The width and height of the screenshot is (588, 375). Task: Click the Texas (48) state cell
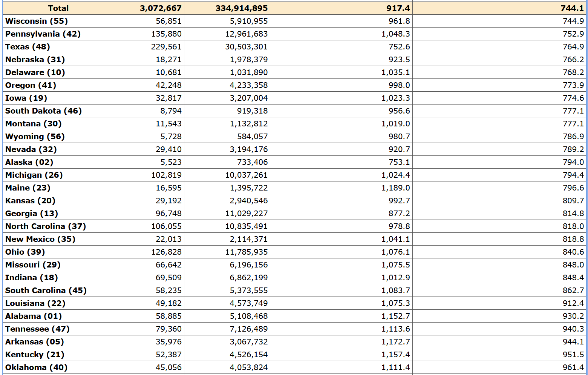tap(28, 47)
